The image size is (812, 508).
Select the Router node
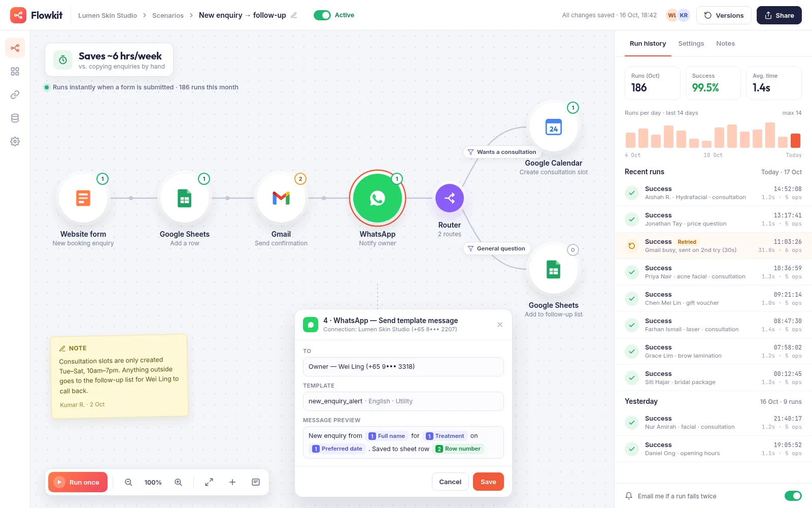pyautogui.click(x=450, y=198)
